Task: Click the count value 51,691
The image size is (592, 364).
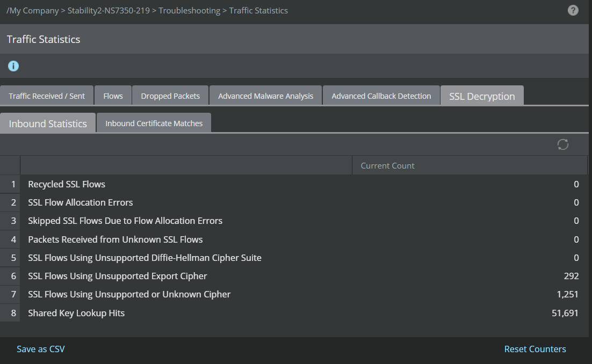Action: (565, 312)
